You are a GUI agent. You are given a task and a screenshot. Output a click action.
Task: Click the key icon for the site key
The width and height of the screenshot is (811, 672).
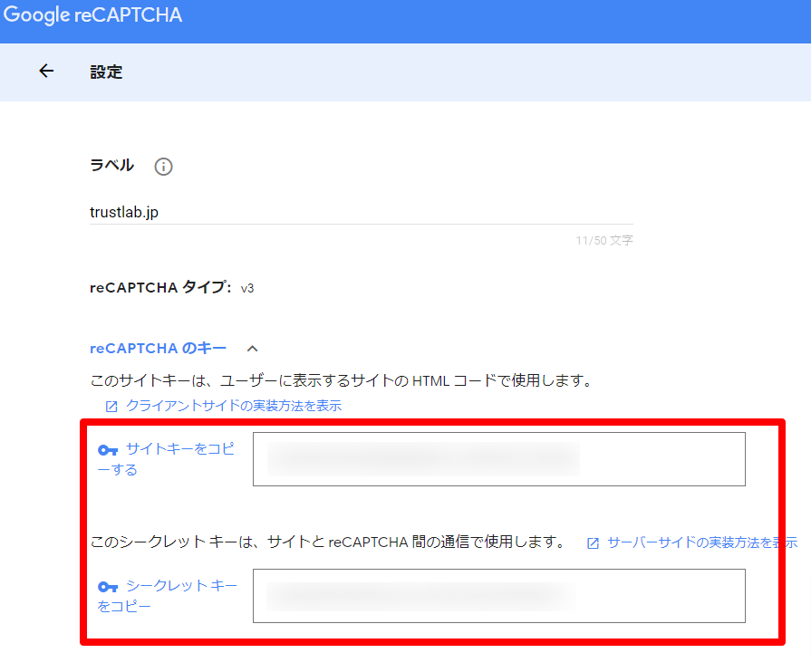coord(108,450)
